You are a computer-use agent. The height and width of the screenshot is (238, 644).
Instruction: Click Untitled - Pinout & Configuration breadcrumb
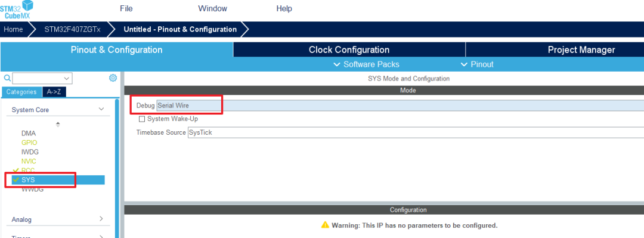(x=180, y=30)
